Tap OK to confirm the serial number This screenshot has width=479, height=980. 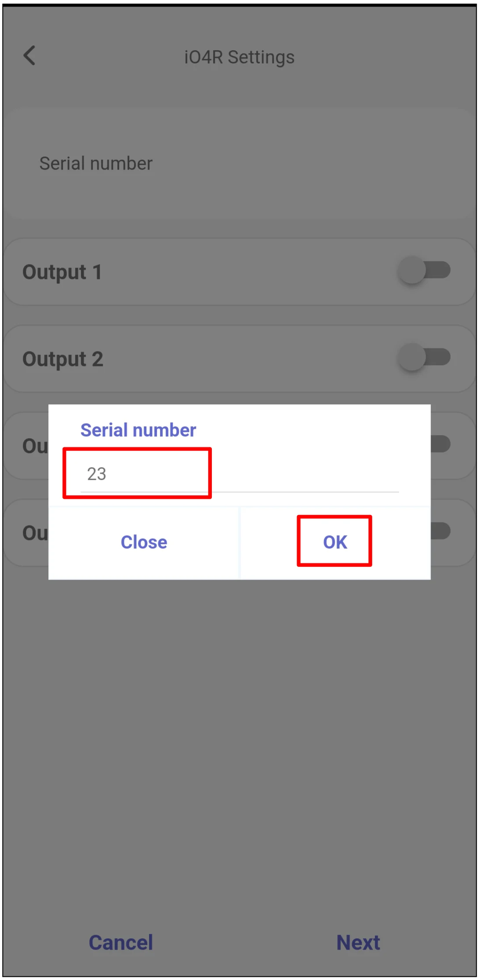click(x=334, y=542)
